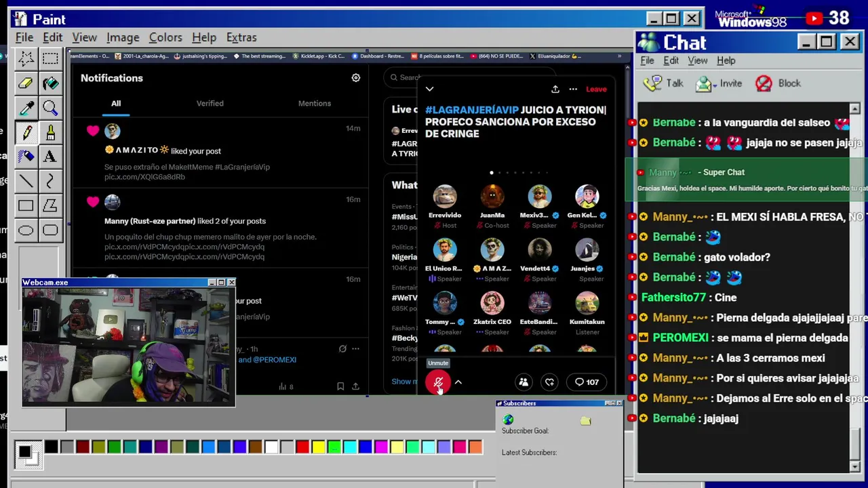Open the File menu in Paint
The height and width of the screenshot is (488, 868).
pyautogui.click(x=24, y=37)
